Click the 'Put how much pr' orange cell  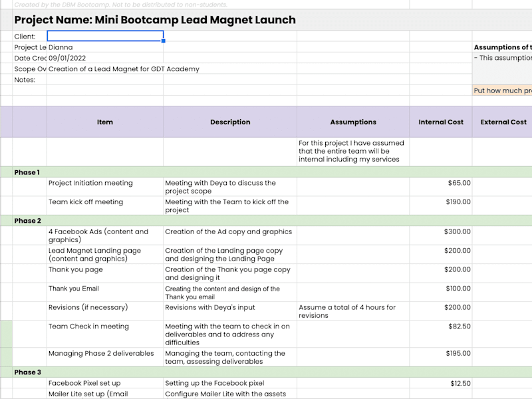[502, 90]
